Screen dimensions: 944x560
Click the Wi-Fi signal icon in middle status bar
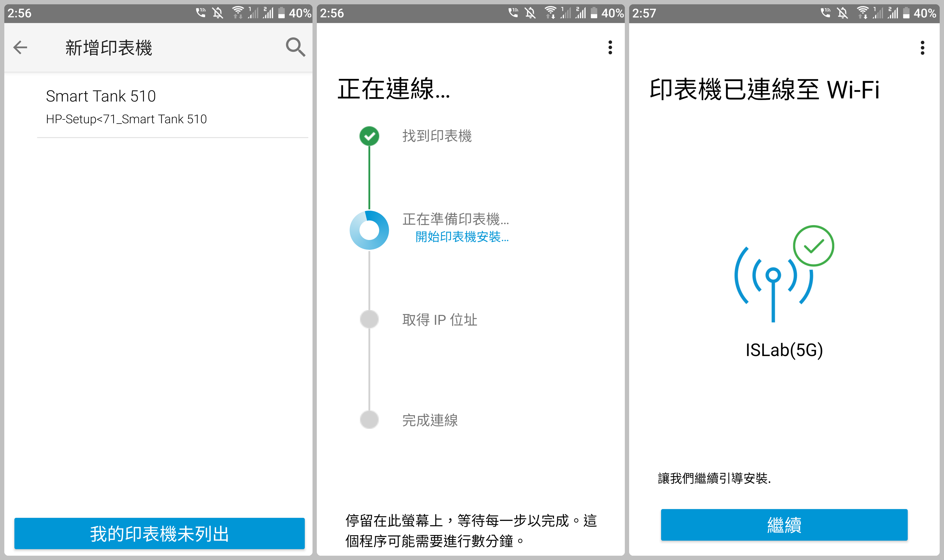[x=550, y=13]
